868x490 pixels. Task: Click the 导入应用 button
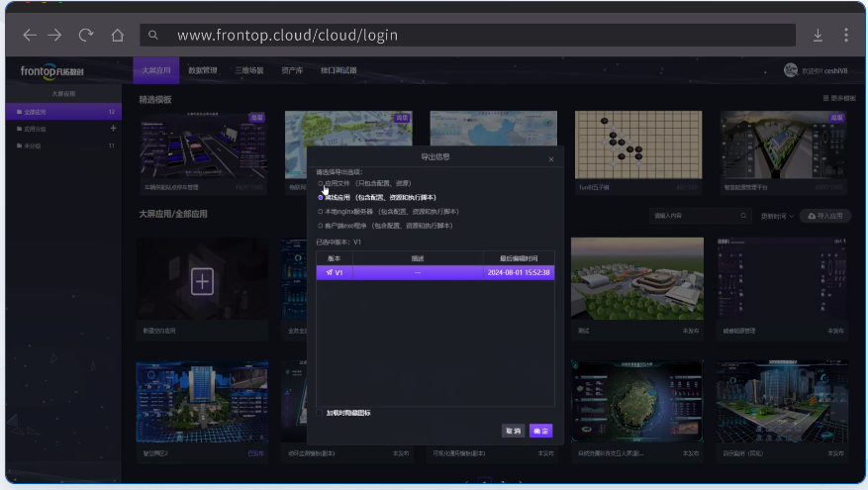pyautogui.click(x=825, y=216)
